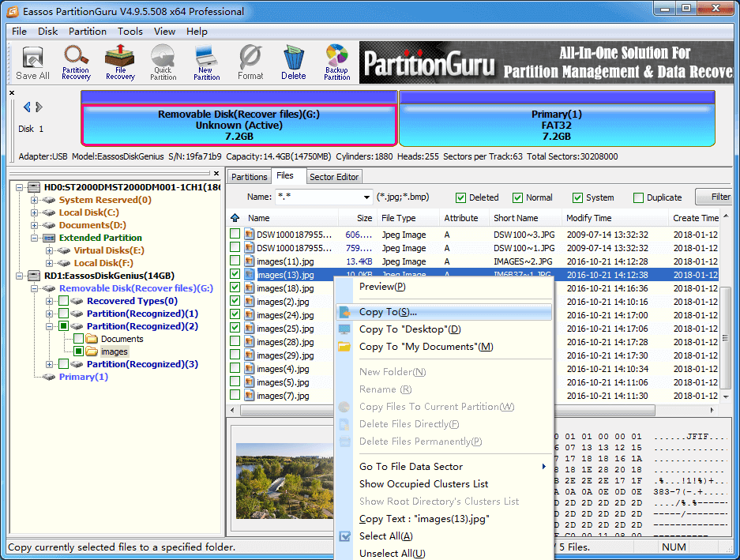Click the Filter button

click(716, 197)
